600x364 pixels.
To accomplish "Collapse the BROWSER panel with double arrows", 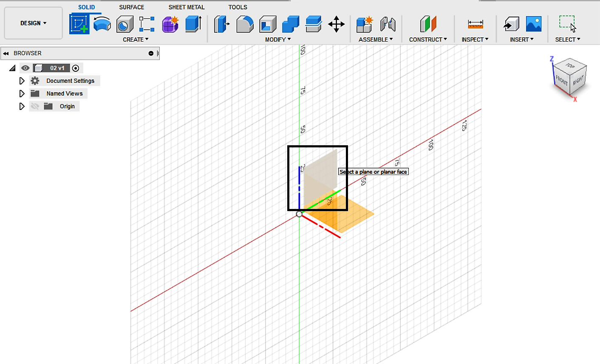I will coord(6,54).
